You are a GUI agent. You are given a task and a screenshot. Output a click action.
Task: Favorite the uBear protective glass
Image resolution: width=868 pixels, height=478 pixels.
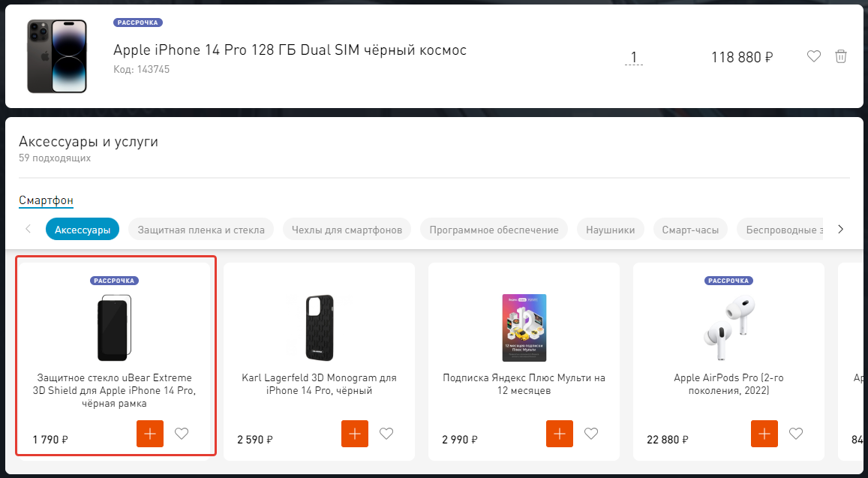(x=182, y=434)
